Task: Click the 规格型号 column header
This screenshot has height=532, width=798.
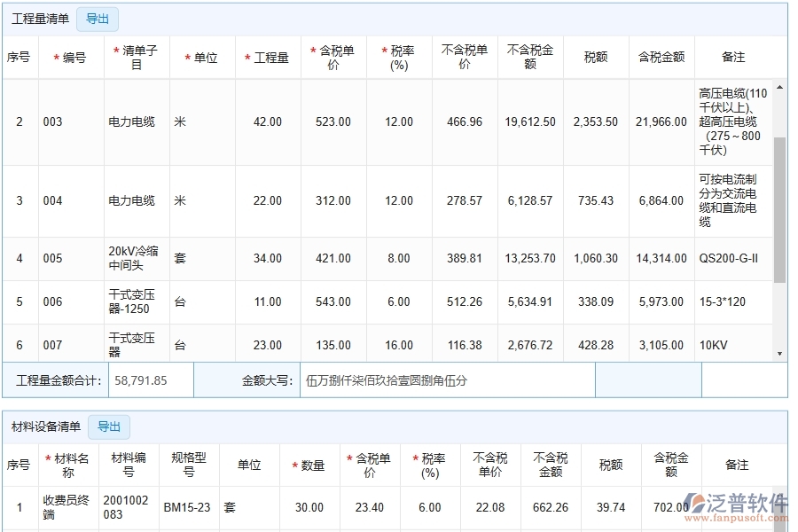Action: click(x=189, y=465)
